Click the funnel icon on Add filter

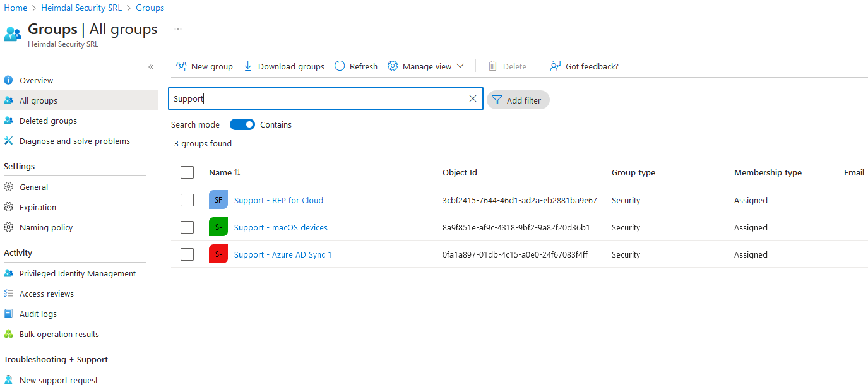497,100
